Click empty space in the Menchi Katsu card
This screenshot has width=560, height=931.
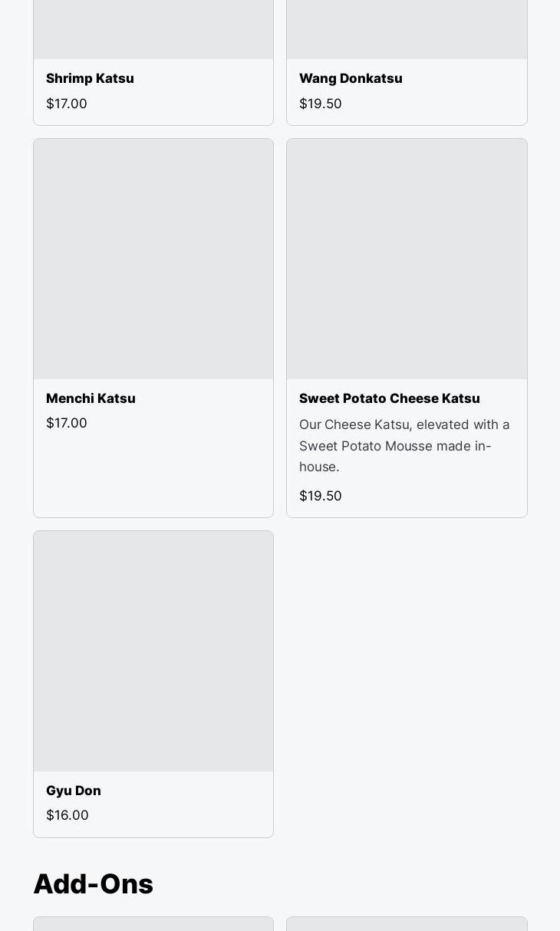tap(153, 476)
